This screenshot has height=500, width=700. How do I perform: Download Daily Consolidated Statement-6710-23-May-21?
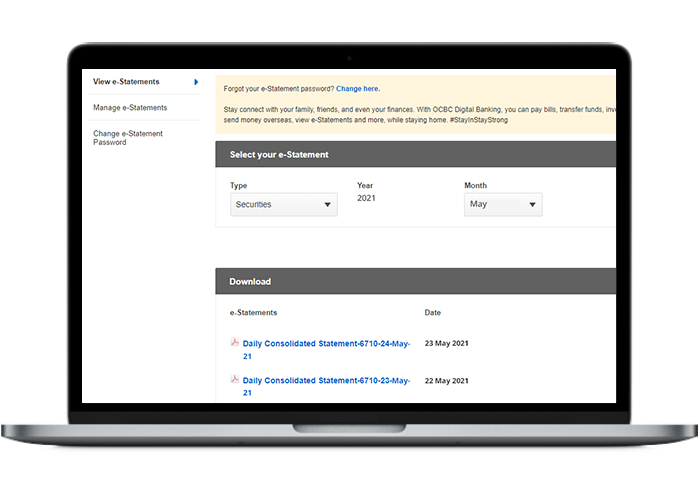click(x=326, y=386)
